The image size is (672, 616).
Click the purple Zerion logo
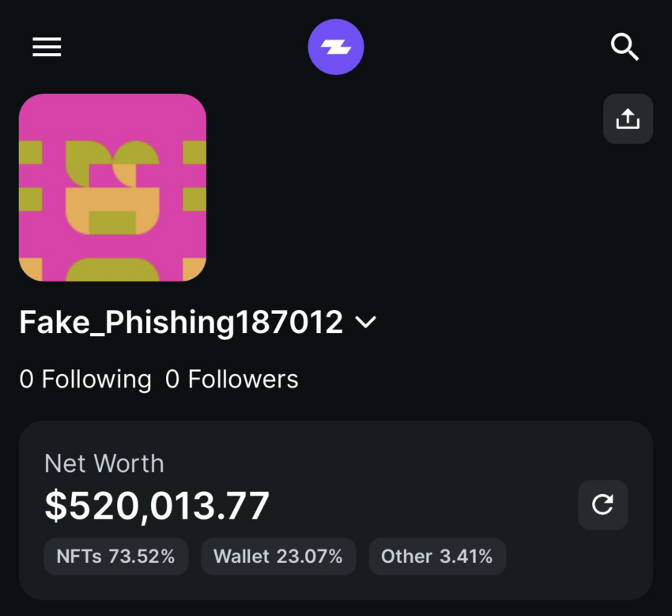(x=336, y=47)
